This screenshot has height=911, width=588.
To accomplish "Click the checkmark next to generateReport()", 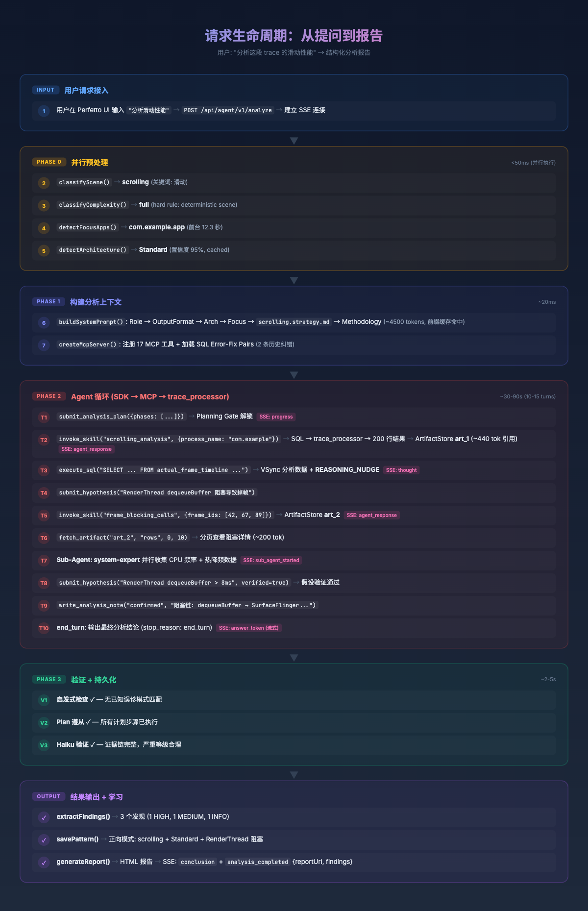I will 44,862.
